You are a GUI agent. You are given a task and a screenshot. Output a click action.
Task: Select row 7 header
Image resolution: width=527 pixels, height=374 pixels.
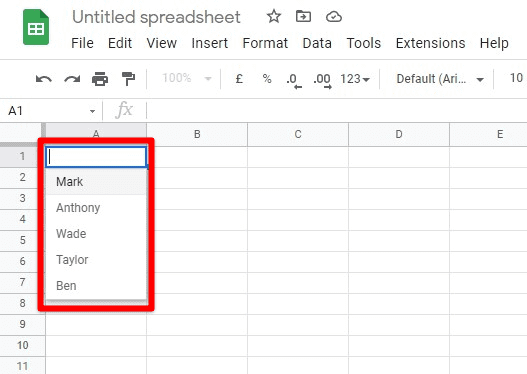tap(22, 282)
